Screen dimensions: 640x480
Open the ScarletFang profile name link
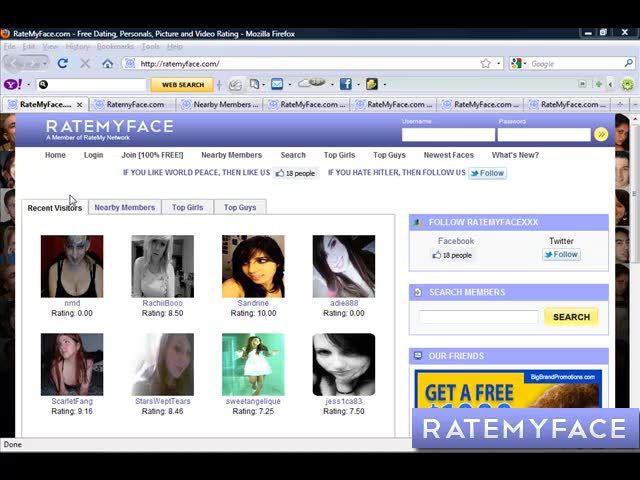(72, 401)
